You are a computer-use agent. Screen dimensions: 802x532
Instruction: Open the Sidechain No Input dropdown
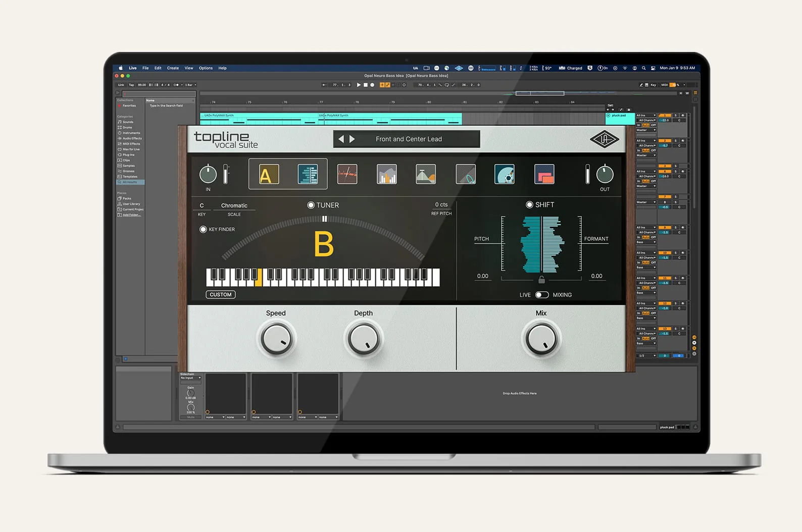pyautogui.click(x=191, y=378)
